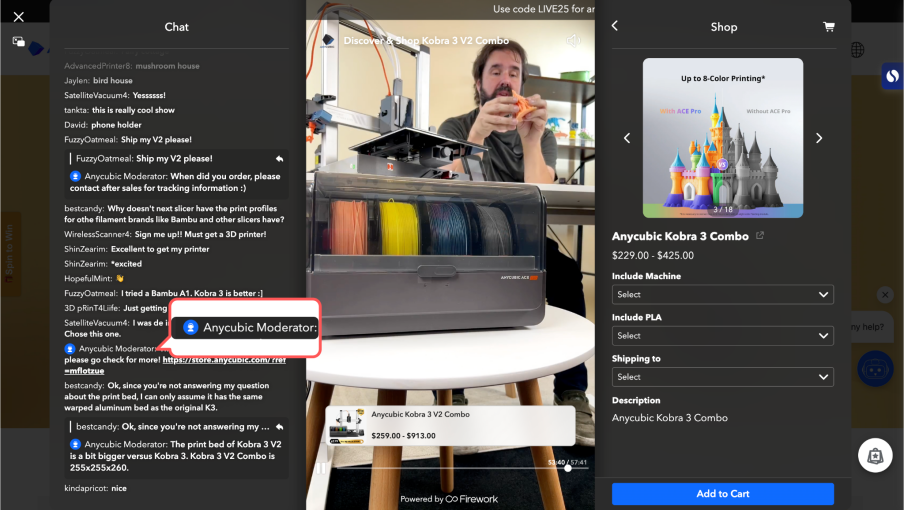This screenshot has height=510, width=904.
Task: Click the Anycubic Moderator avatar in the tracking reply
Action: (x=75, y=176)
